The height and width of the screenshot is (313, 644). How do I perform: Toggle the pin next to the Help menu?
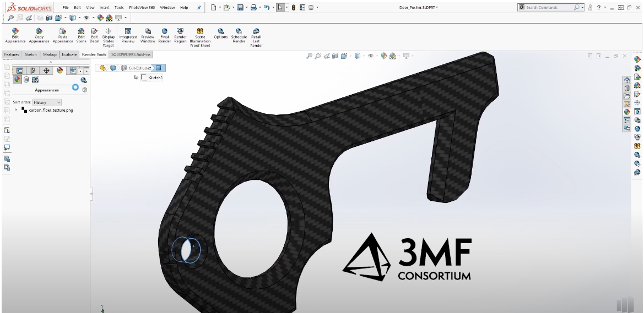pyautogui.click(x=199, y=8)
